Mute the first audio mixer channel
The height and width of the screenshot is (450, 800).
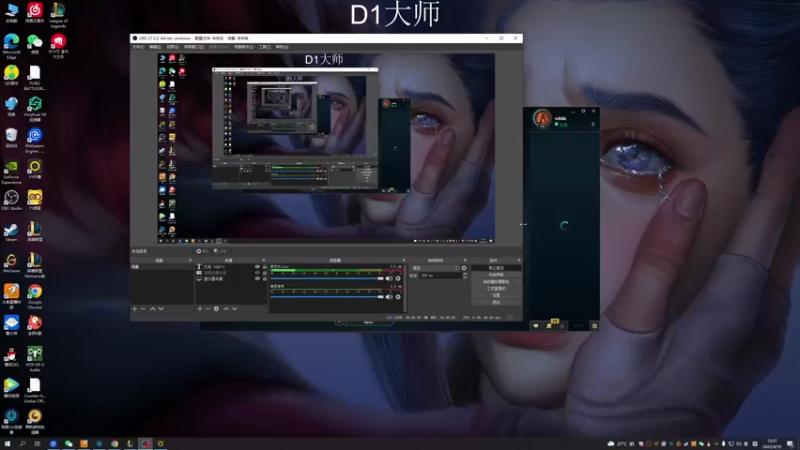389,279
